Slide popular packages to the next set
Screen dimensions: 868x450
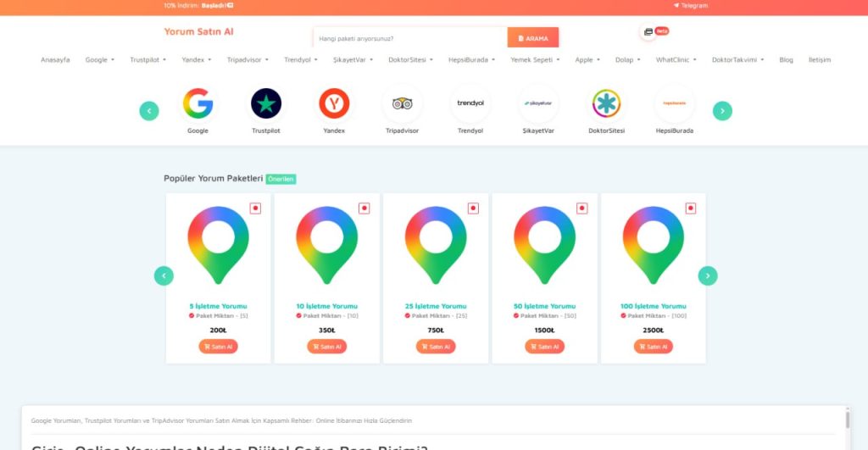[x=708, y=275]
